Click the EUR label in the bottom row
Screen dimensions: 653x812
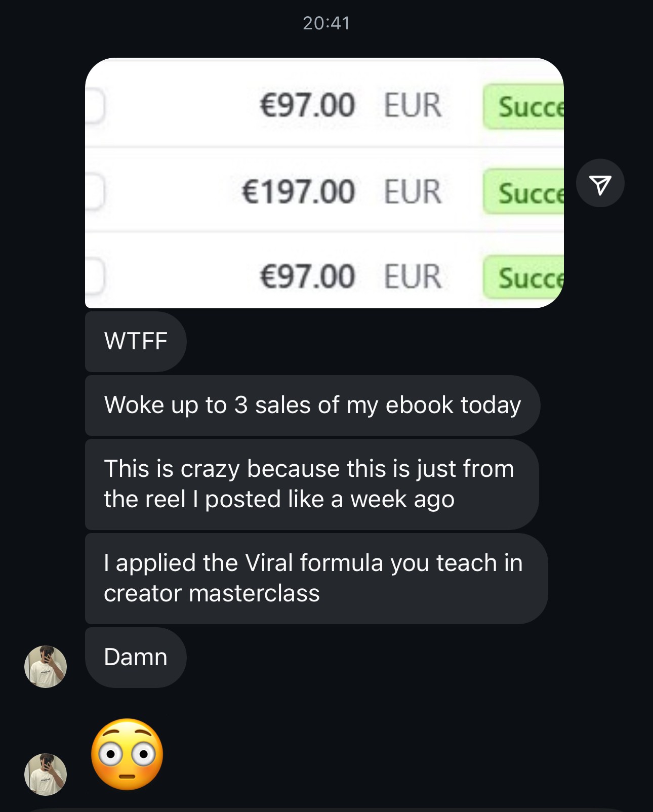pos(413,277)
